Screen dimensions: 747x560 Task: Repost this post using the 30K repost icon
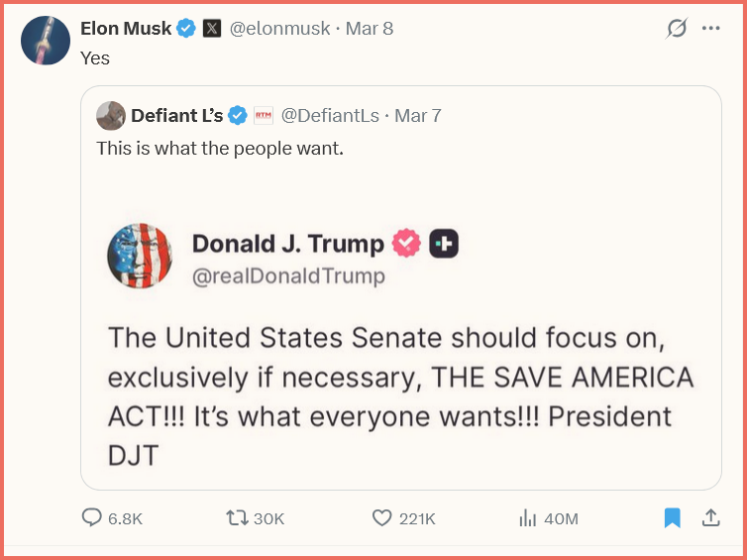pos(237,518)
